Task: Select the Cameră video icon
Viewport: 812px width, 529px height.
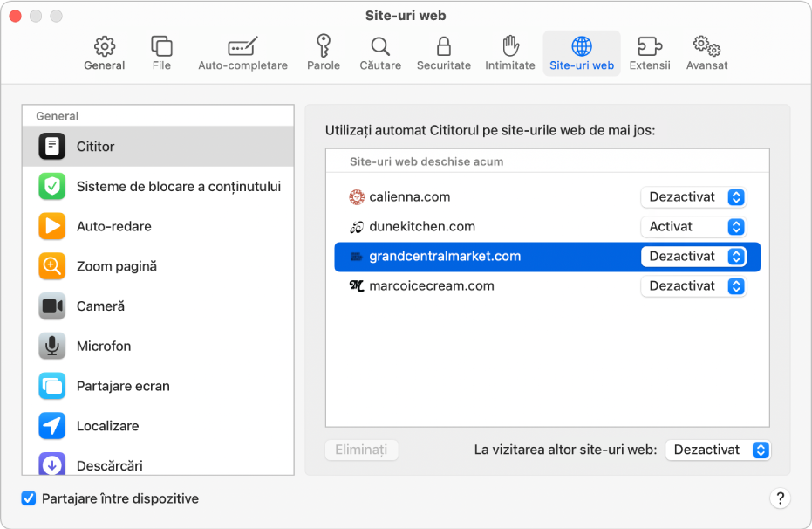Action: [x=51, y=306]
